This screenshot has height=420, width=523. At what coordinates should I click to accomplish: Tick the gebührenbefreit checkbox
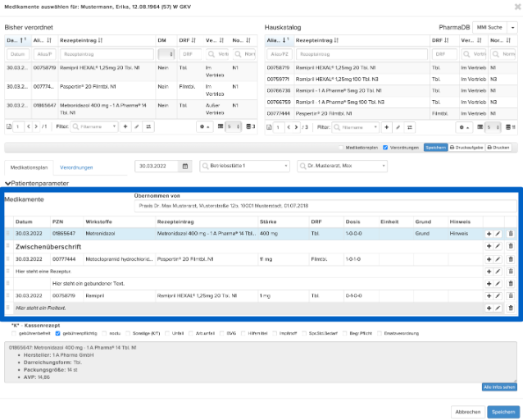(x=14, y=333)
